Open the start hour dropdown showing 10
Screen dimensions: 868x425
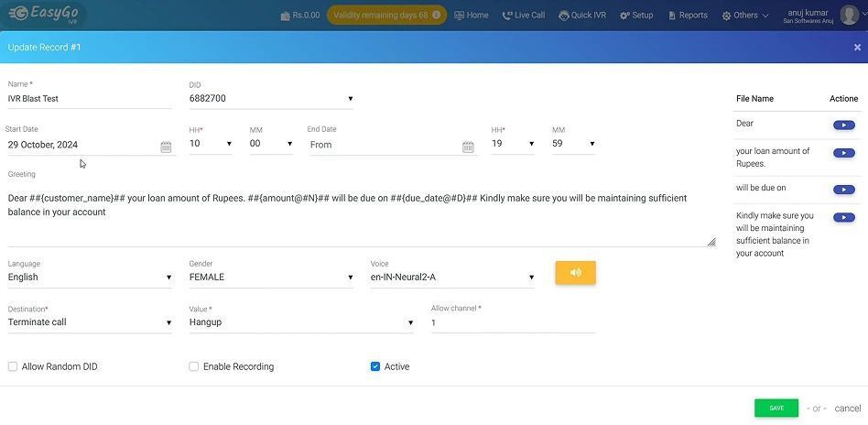click(211, 144)
